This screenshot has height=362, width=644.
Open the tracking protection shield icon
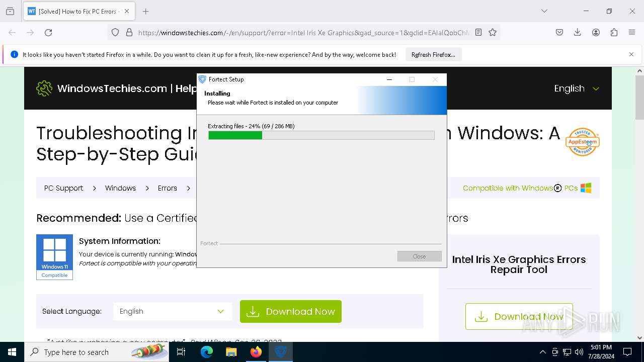point(115,32)
